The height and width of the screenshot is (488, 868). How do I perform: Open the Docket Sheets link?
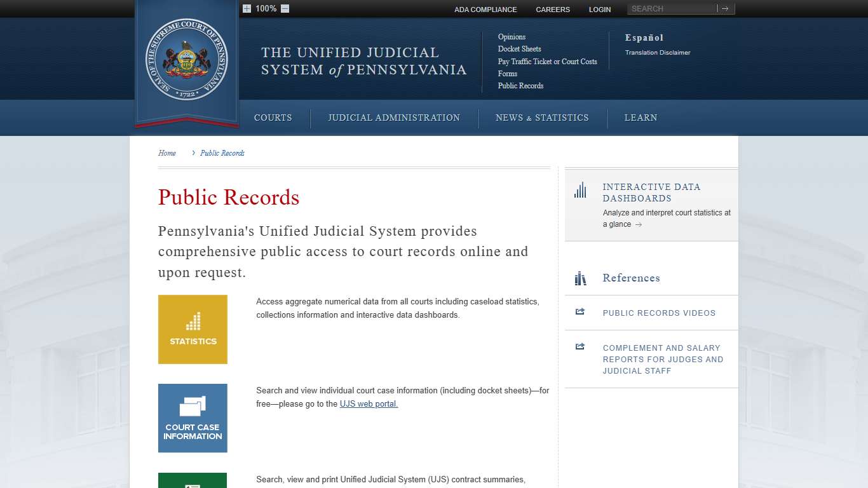pos(520,49)
